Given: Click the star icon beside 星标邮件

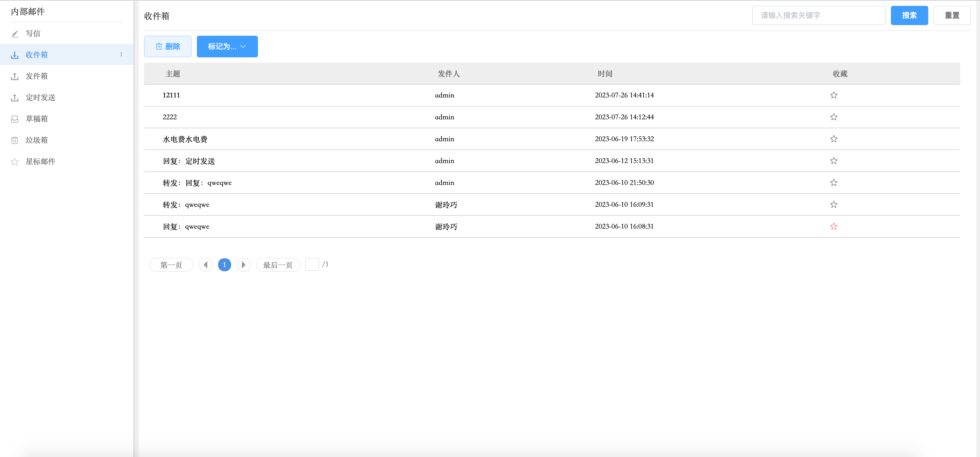Looking at the screenshot, I should pos(14,162).
